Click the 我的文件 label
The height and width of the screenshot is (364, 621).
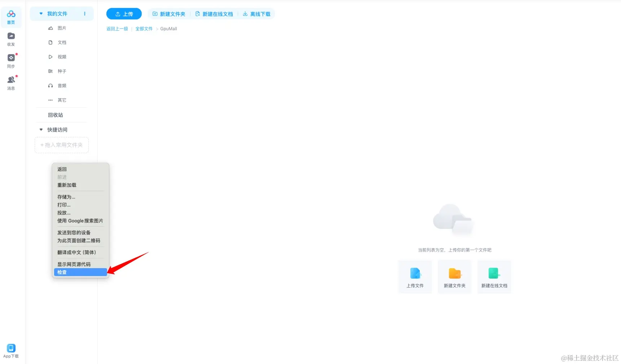(x=57, y=14)
